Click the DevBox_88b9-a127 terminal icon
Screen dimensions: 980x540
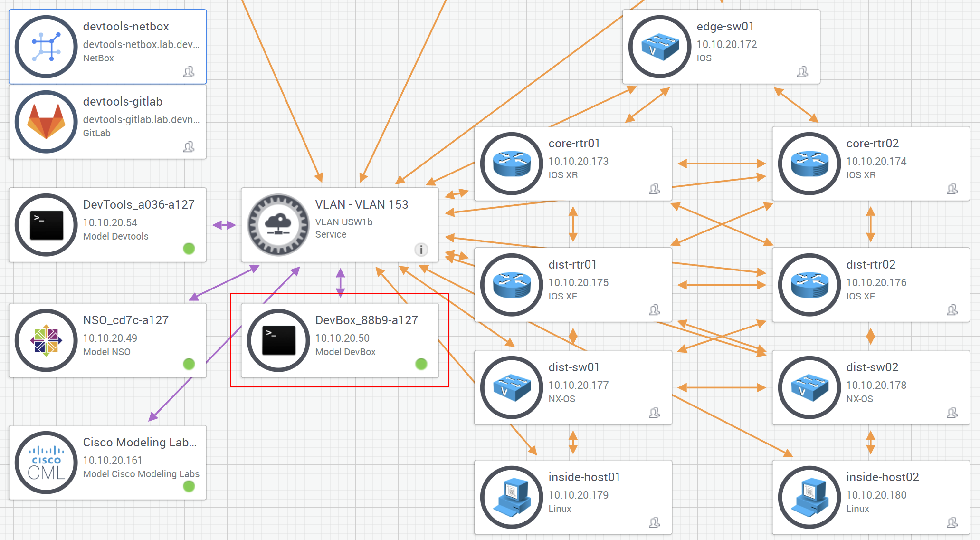pos(278,340)
